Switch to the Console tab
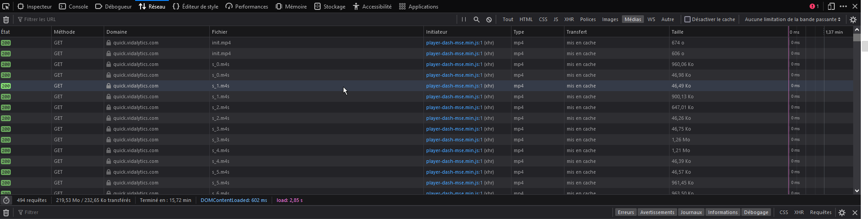868x219 pixels. (x=74, y=6)
